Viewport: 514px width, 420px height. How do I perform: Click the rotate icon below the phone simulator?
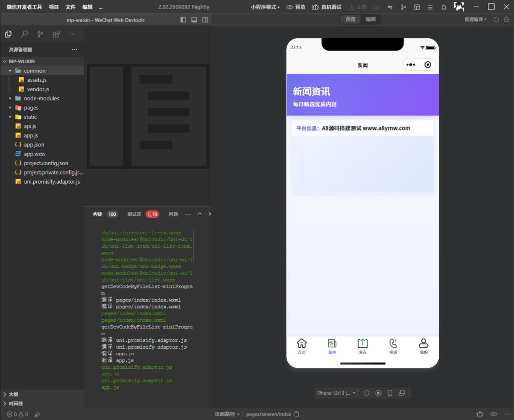click(366, 393)
